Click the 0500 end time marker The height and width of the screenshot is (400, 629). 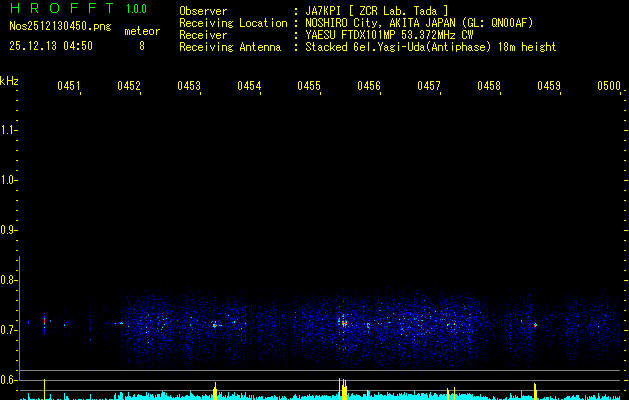point(608,87)
